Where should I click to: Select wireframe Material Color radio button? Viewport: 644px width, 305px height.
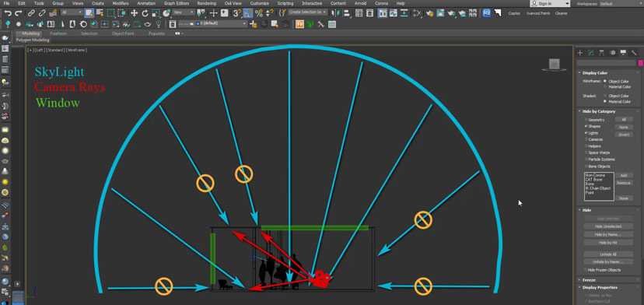(x=605, y=86)
